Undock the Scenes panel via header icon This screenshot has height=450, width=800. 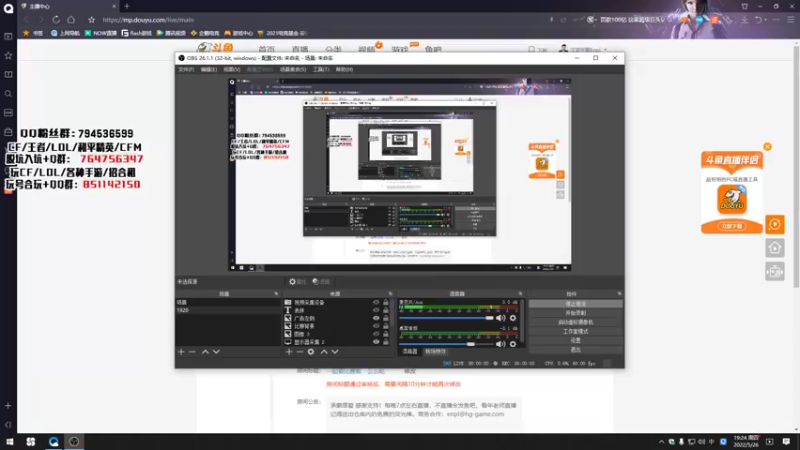pyautogui.click(x=276, y=294)
